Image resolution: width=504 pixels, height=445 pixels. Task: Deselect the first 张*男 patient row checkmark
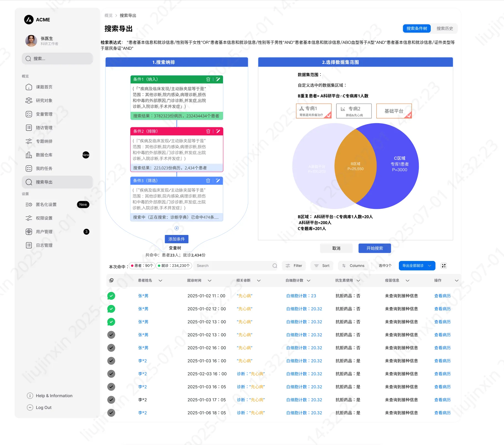tap(111, 296)
